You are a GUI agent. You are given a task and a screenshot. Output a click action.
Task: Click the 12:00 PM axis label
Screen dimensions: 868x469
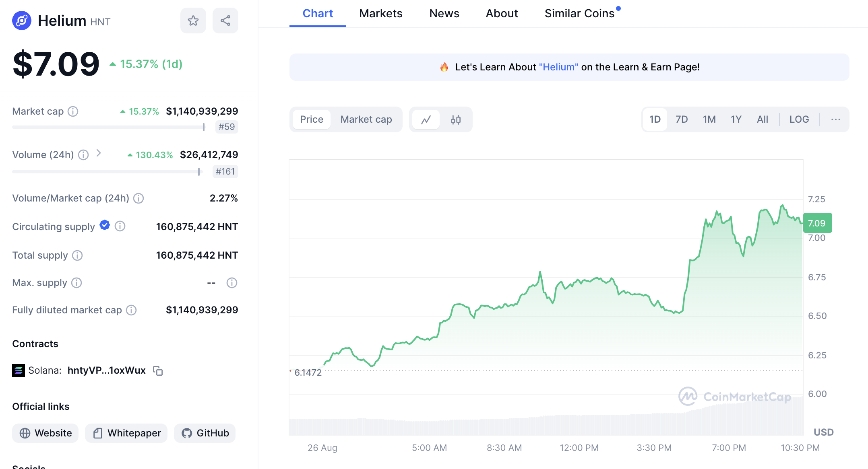pyautogui.click(x=579, y=448)
